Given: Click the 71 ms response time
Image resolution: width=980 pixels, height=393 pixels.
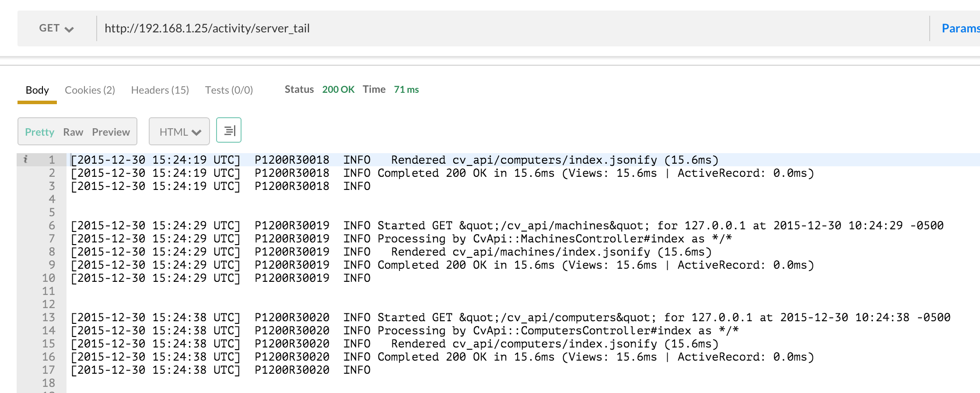Looking at the screenshot, I should click(406, 90).
